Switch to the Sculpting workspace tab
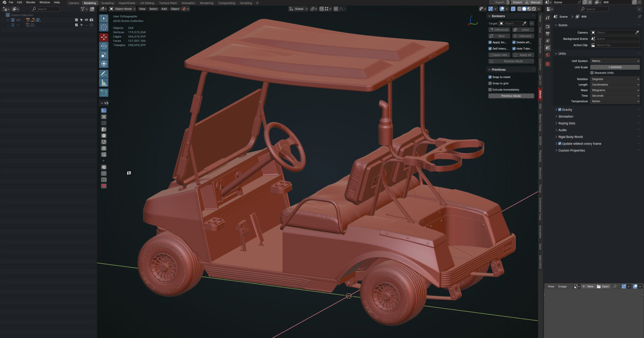The height and width of the screenshot is (338, 644). (107, 3)
